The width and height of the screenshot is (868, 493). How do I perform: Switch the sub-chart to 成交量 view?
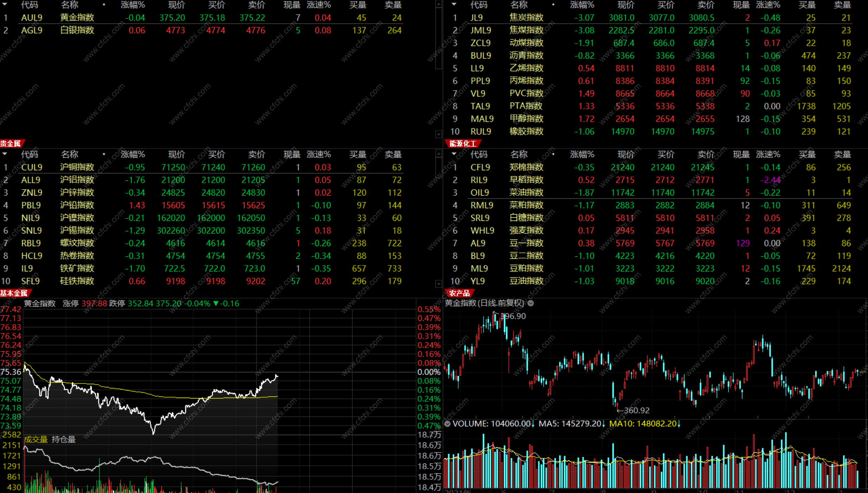point(35,439)
